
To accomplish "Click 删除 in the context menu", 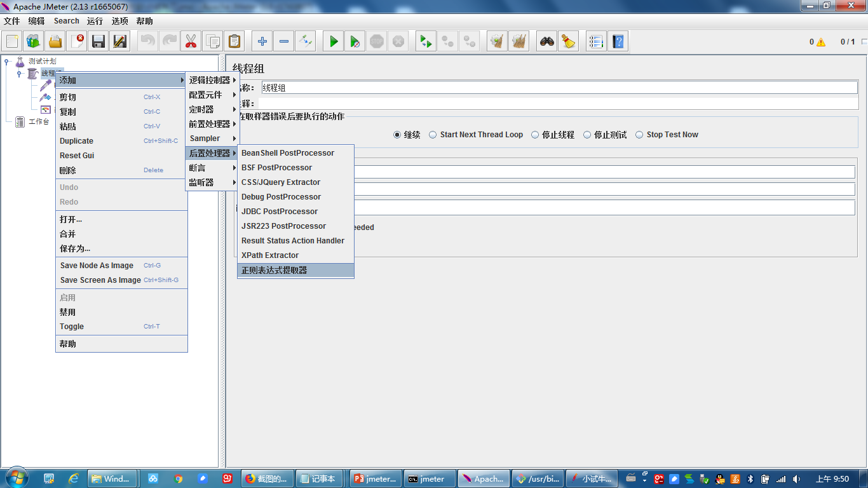I will pos(121,170).
